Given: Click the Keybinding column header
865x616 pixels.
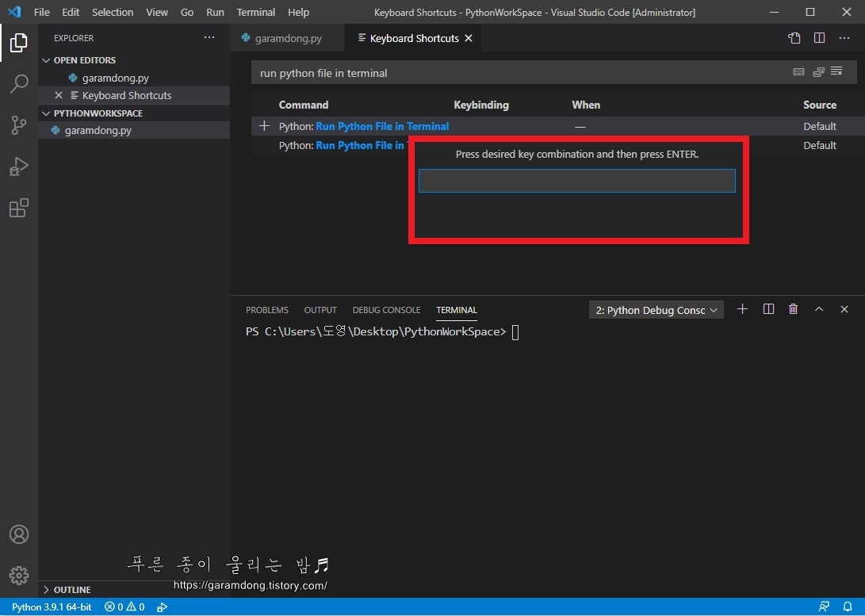Looking at the screenshot, I should [481, 105].
